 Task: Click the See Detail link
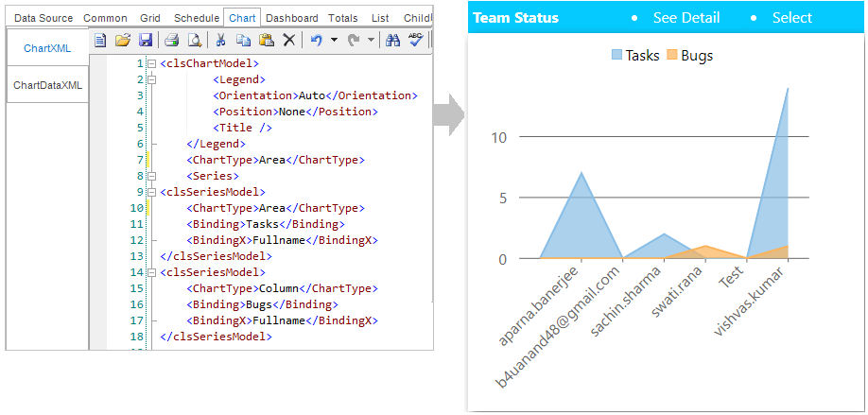686,18
